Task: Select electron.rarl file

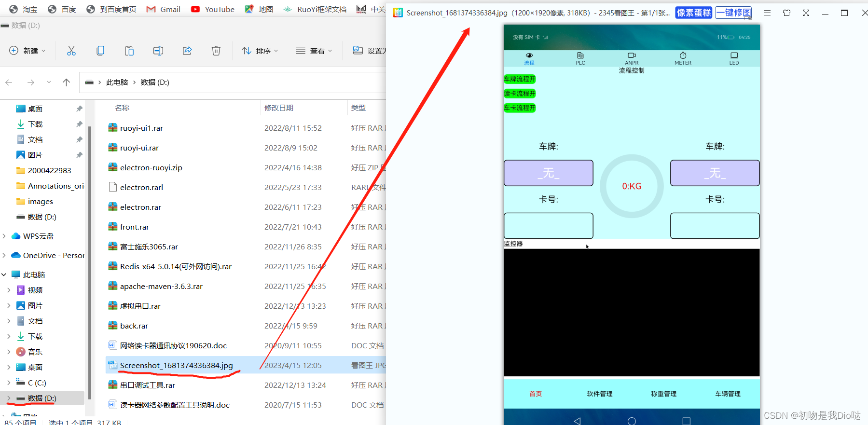Action: (x=141, y=187)
